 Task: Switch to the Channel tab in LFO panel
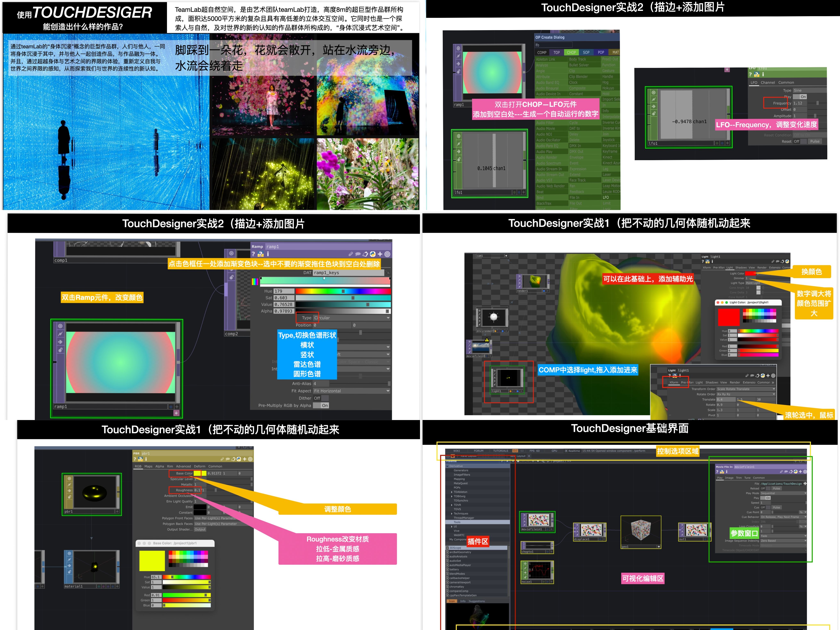(x=768, y=82)
